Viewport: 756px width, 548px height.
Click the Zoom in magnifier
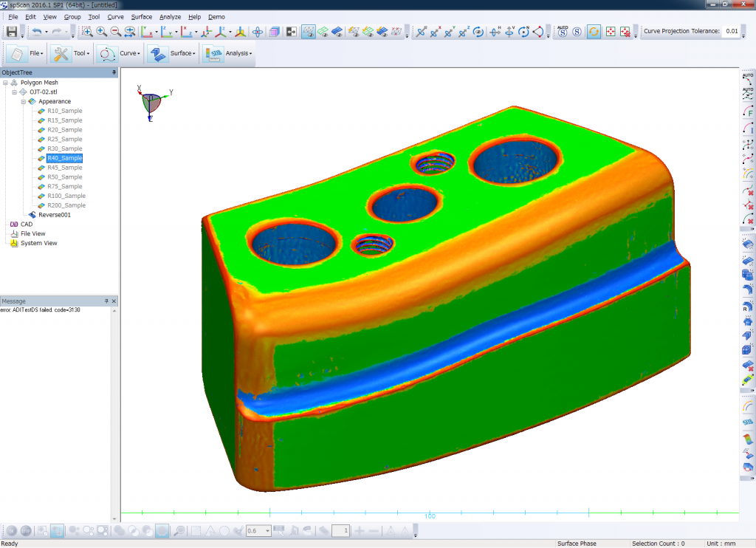point(102,32)
